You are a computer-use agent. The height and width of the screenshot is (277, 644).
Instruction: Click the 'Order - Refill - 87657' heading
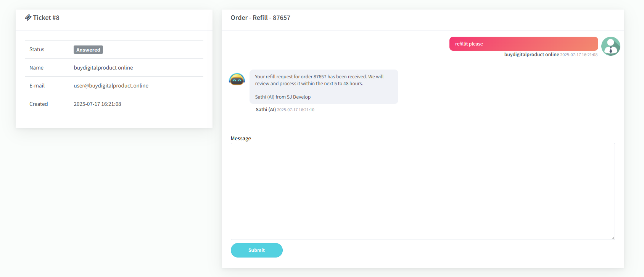click(x=260, y=18)
